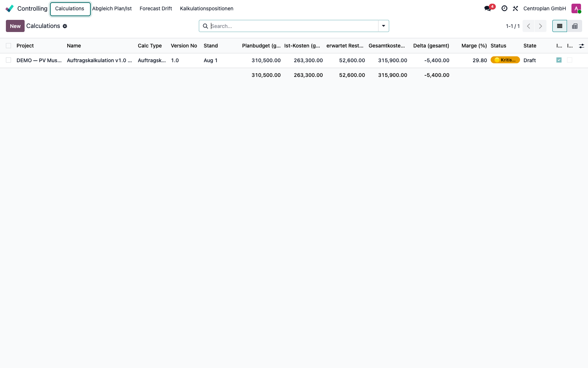Sort by the Stand column header

[211, 46]
